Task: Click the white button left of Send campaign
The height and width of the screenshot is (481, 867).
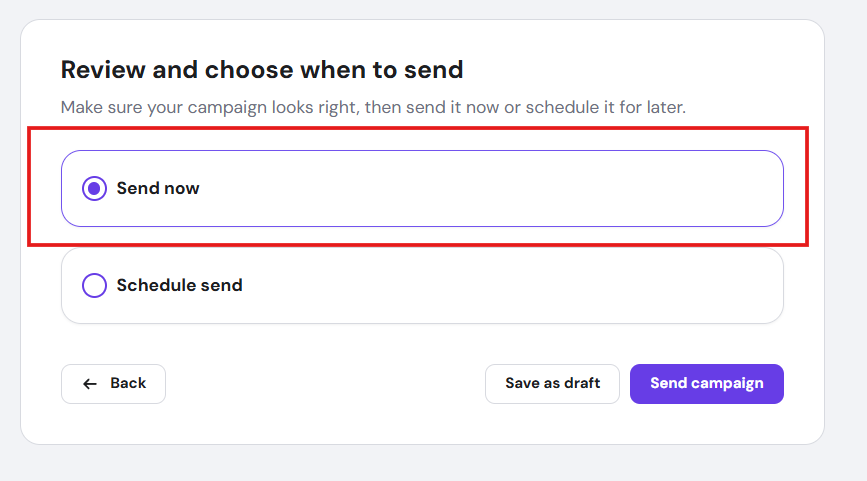Action: point(552,384)
